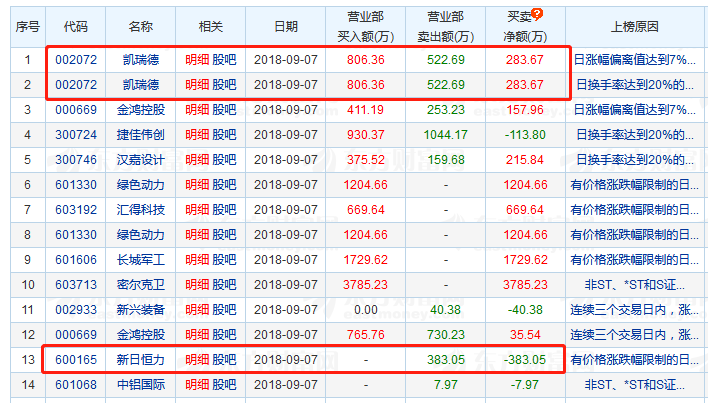Open stock code 603713 link

75,283
